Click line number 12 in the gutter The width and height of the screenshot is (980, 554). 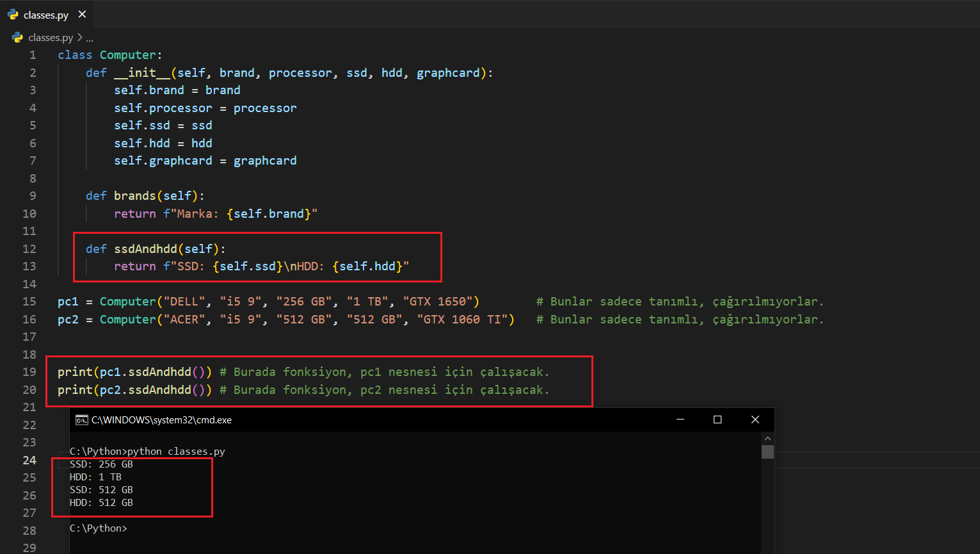[29, 248]
